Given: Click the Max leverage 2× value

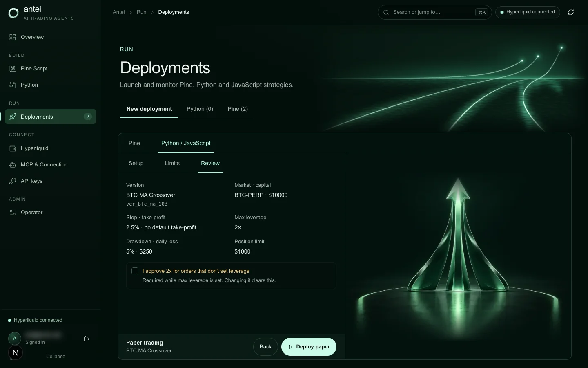Looking at the screenshot, I should (238, 228).
